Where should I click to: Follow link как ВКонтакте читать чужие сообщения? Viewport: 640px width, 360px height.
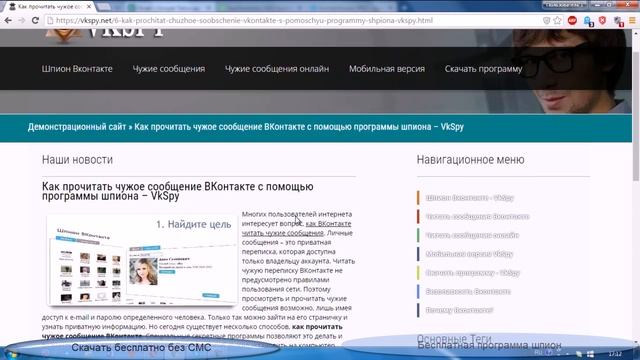[x=296, y=228]
